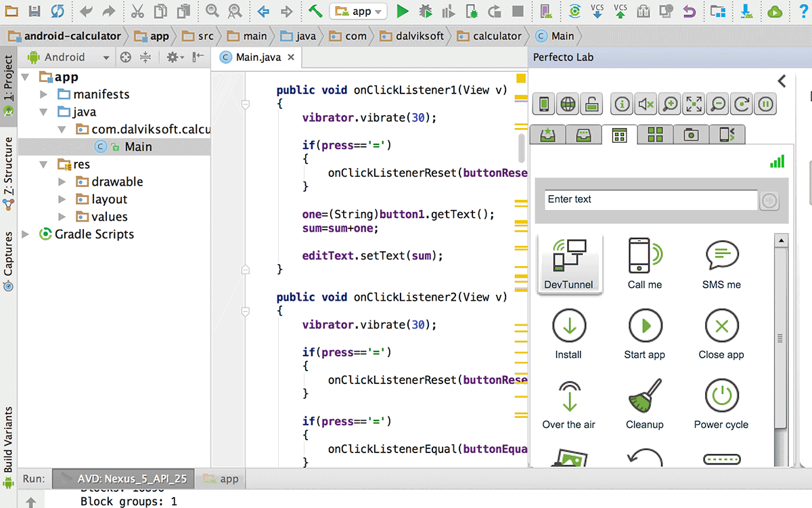Redo using the toolbar arrow

click(110, 11)
